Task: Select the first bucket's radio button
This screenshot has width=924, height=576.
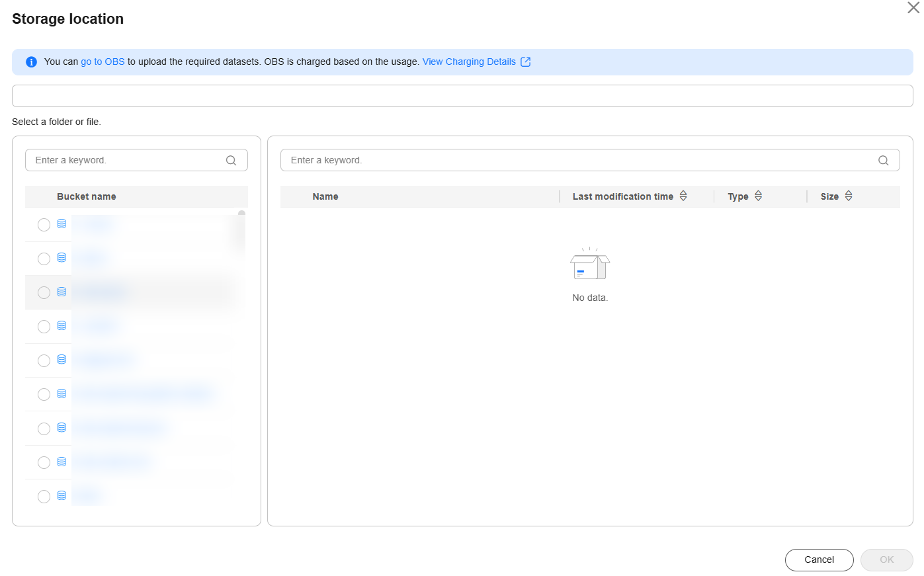Action: pos(44,225)
